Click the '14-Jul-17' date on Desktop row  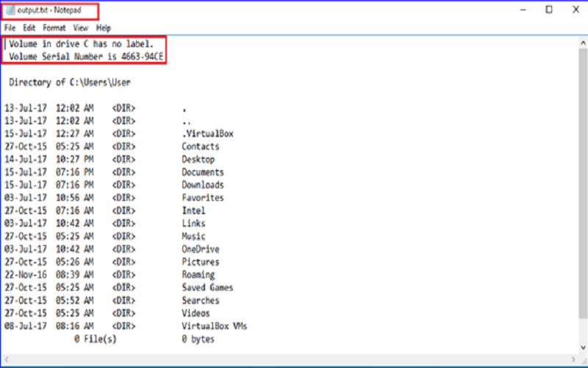[26, 159]
